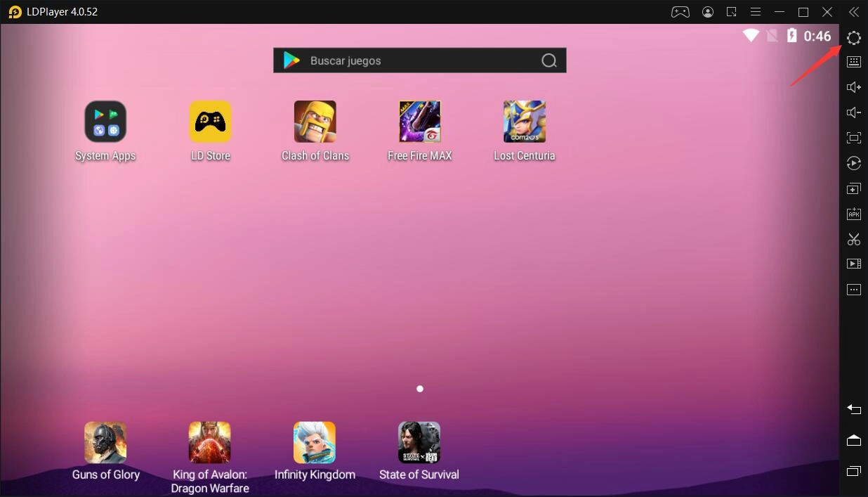Tap the home screen page indicator dot
This screenshot has height=497, width=868.
point(420,389)
